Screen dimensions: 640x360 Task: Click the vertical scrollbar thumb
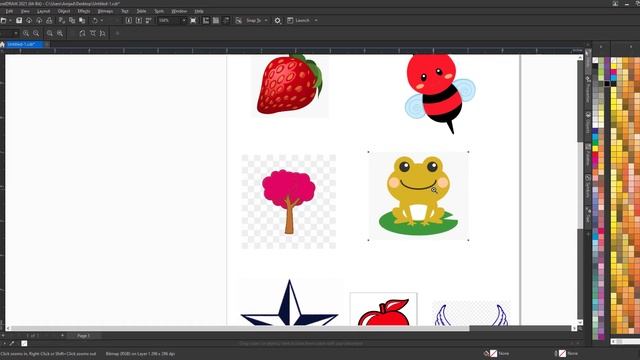[580, 185]
